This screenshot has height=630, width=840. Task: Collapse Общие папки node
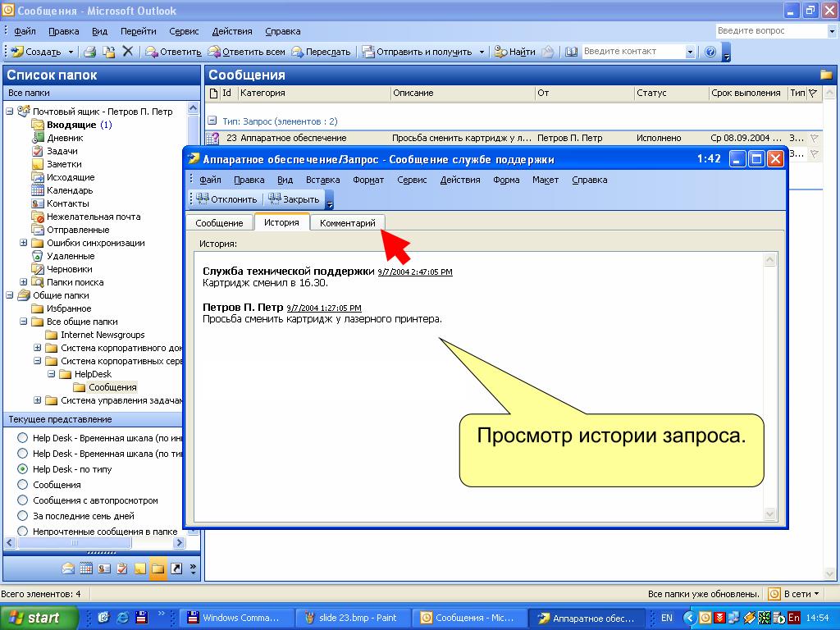pos(9,295)
